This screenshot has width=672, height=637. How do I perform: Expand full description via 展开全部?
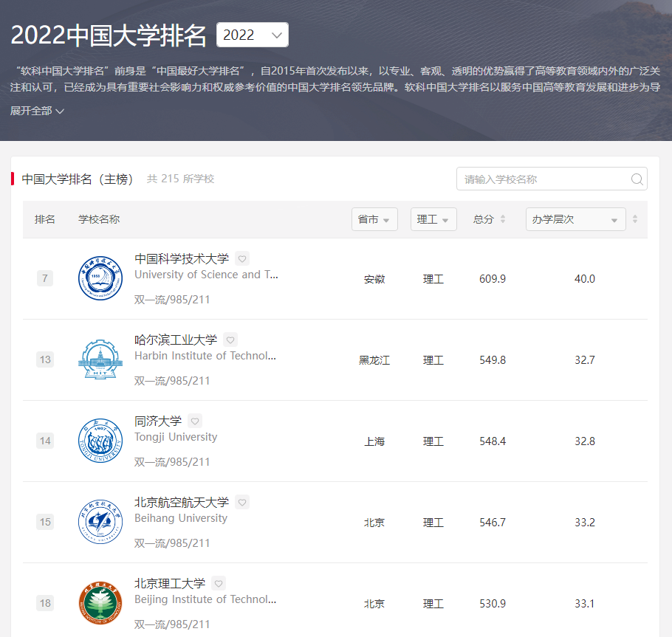tap(37, 111)
